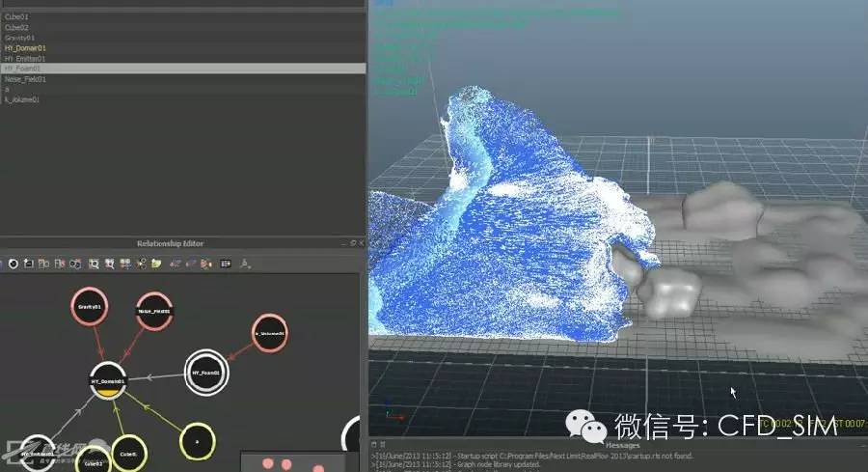868x472 pixels.
Task: Click the HY_Domain01 node in Relationship Editor
Action: pyautogui.click(x=108, y=381)
